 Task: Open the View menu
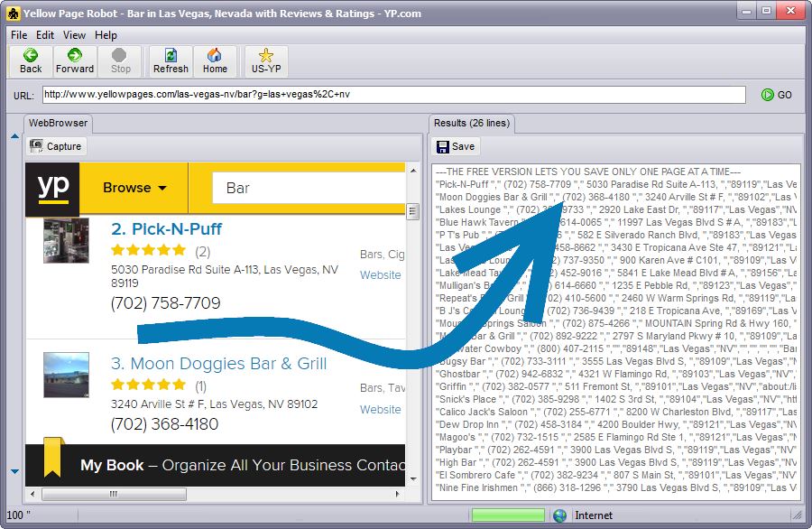pyautogui.click(x=74, y=35)
